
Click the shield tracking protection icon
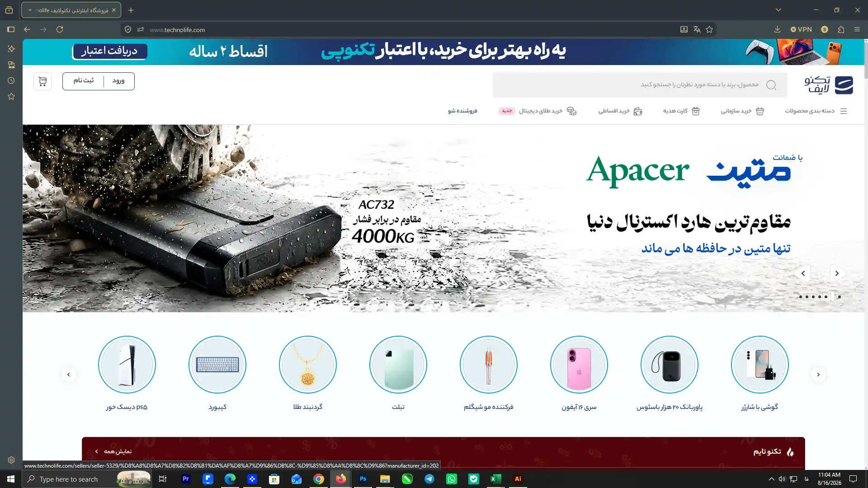[128, 29]
